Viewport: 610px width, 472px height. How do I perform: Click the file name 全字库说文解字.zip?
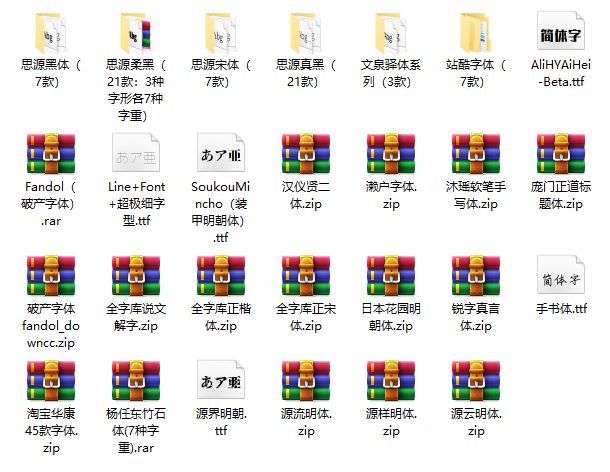click(x=136, y=317)
